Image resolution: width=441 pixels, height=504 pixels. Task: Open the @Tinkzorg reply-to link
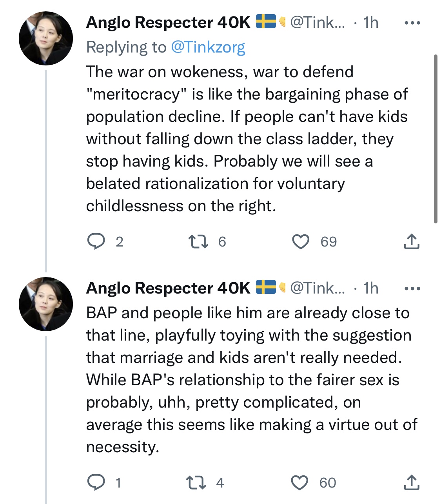[208, 47]
